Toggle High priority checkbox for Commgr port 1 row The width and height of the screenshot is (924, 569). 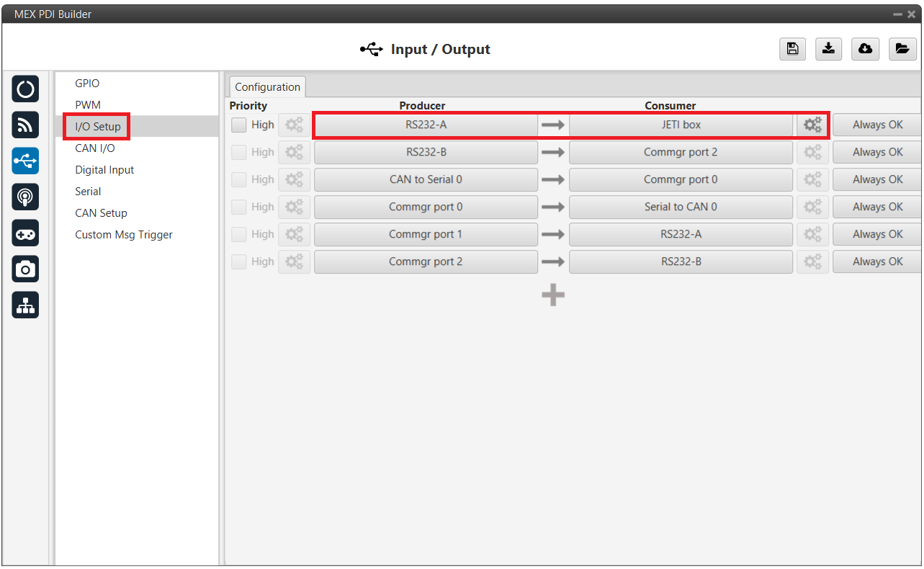(239, 234)
